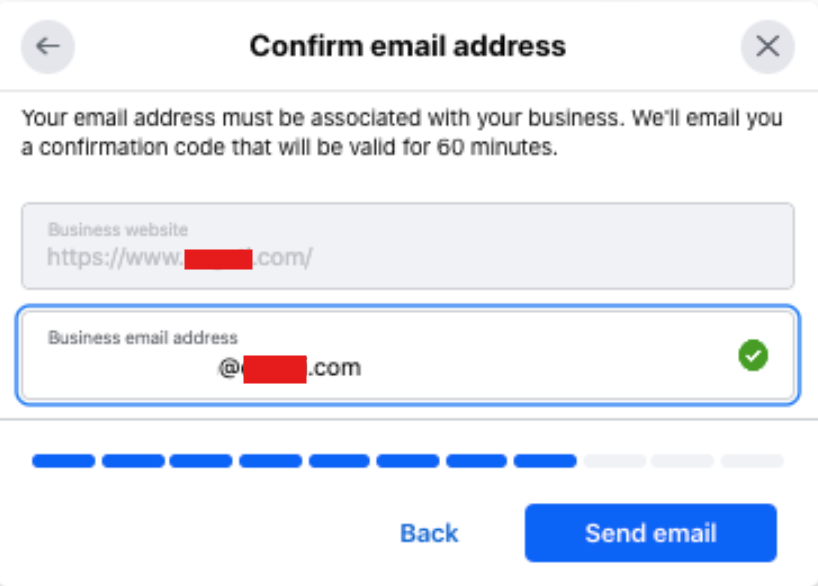Select the fifth progress bar segment

(x=339, y=461)
